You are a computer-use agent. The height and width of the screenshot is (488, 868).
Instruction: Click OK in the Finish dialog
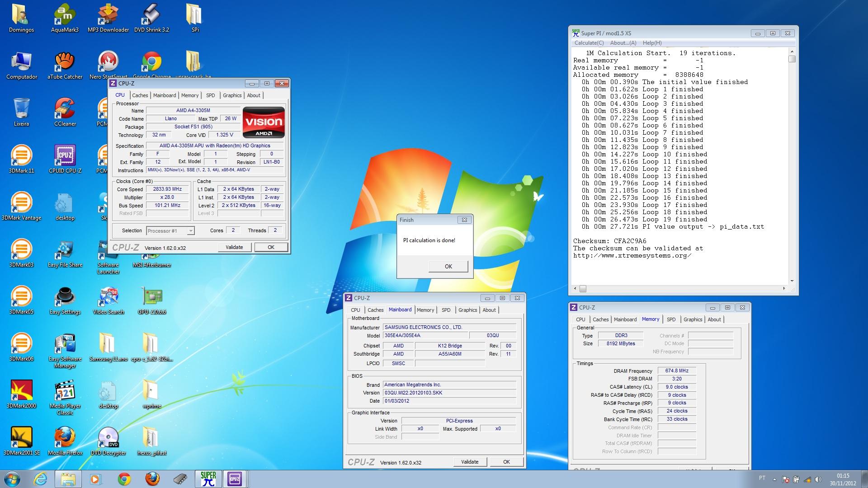pos(448,266)
